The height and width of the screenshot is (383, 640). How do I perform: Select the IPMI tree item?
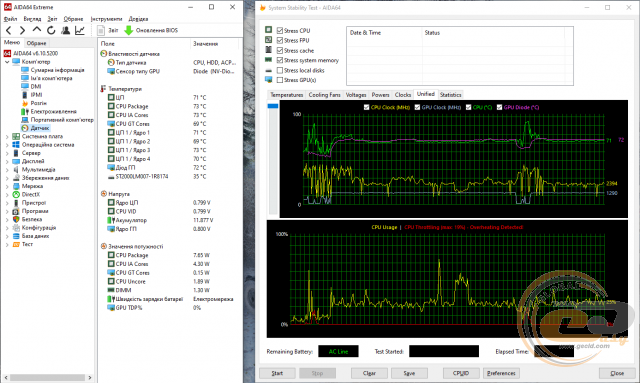[x=36, y=95]
